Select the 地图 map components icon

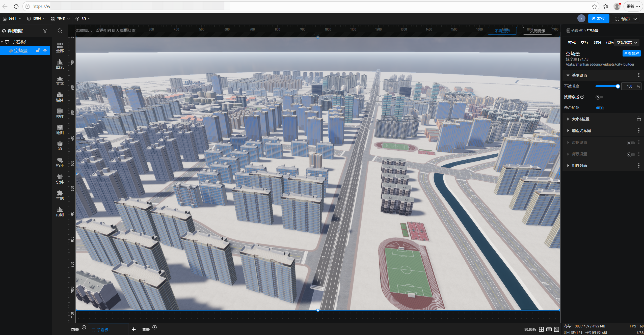click(x=60, y=130)
